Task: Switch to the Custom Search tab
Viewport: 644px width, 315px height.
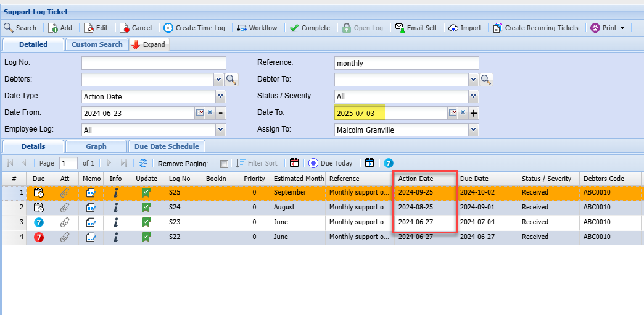Action: pos(97,44)
